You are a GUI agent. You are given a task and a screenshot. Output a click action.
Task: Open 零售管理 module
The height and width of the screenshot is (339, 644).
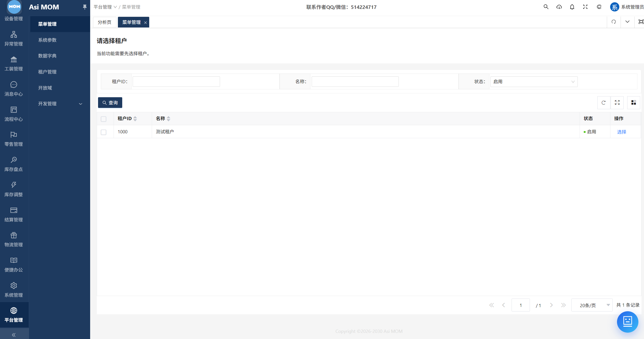14,139
